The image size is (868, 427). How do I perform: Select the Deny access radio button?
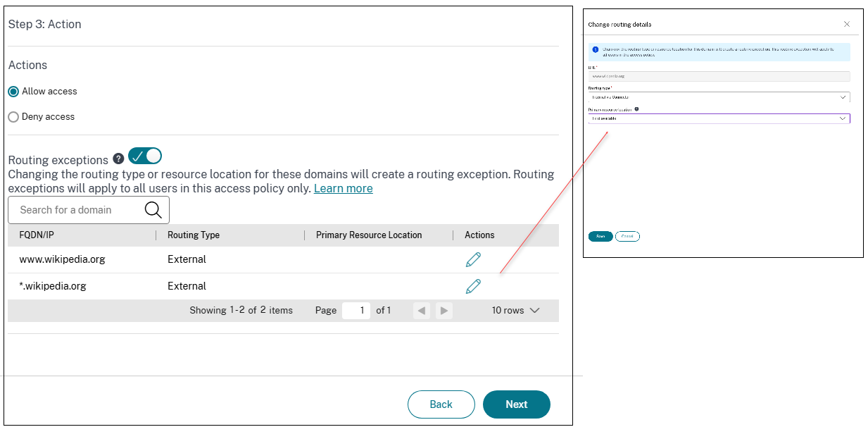(x=13, y=117)
